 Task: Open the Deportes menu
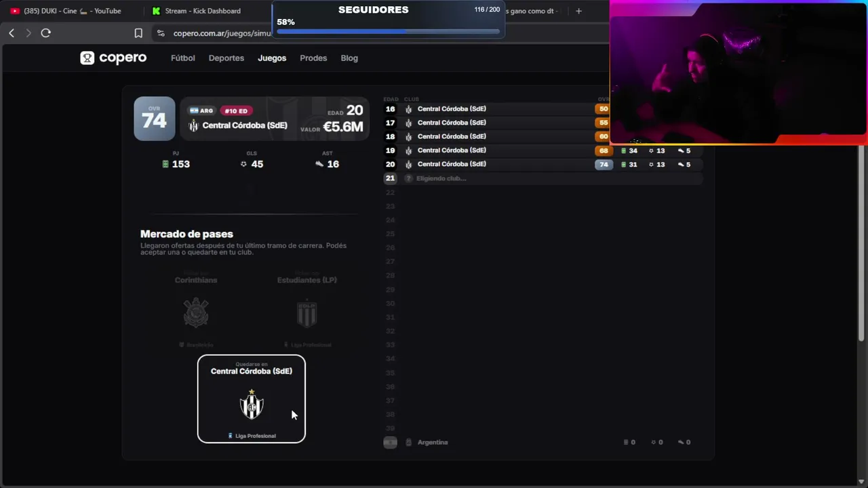tap(226, 58)
